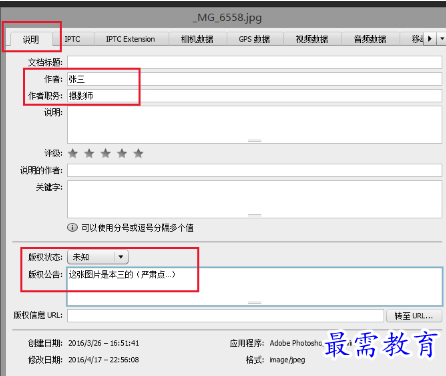This screenshot has width=446, height=376.
Task: Switch to the 视频数据 tab
Action: (312, 39)
